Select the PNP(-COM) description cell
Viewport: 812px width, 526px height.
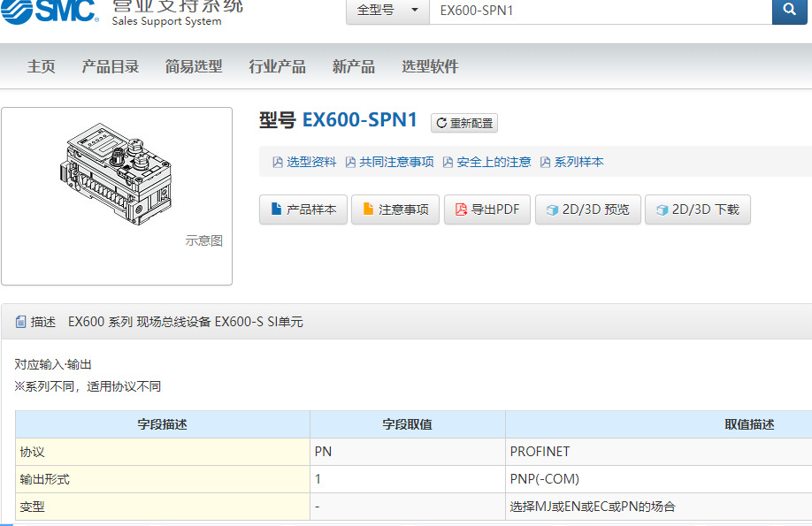point(659,479)
